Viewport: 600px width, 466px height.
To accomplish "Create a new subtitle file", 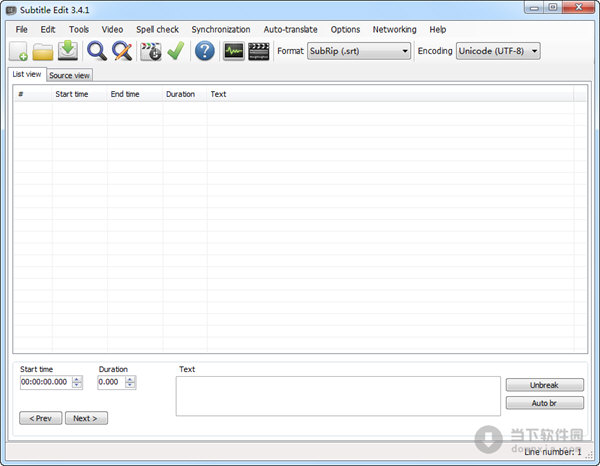I will pyautogui.click(x=18, y=51).
